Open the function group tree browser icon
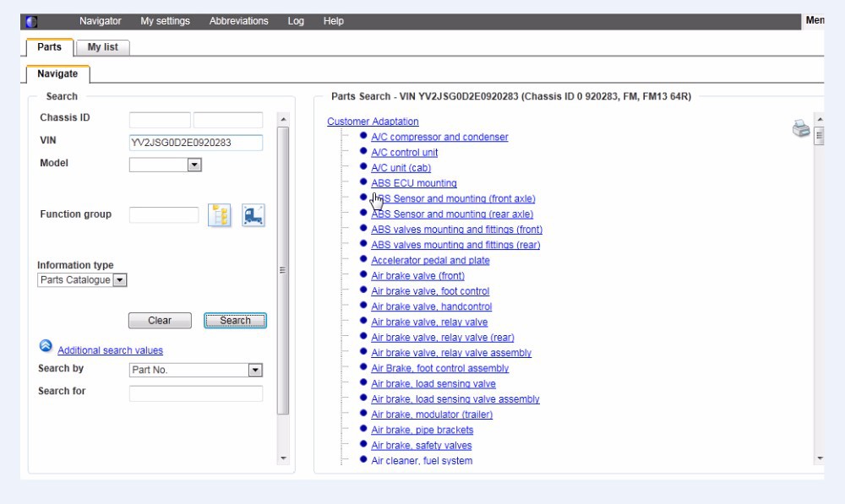845x504 pixels. click(220, 215)
